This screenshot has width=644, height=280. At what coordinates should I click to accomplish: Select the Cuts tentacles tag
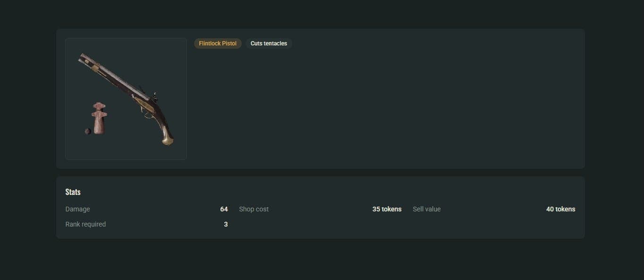coord(269,44)
